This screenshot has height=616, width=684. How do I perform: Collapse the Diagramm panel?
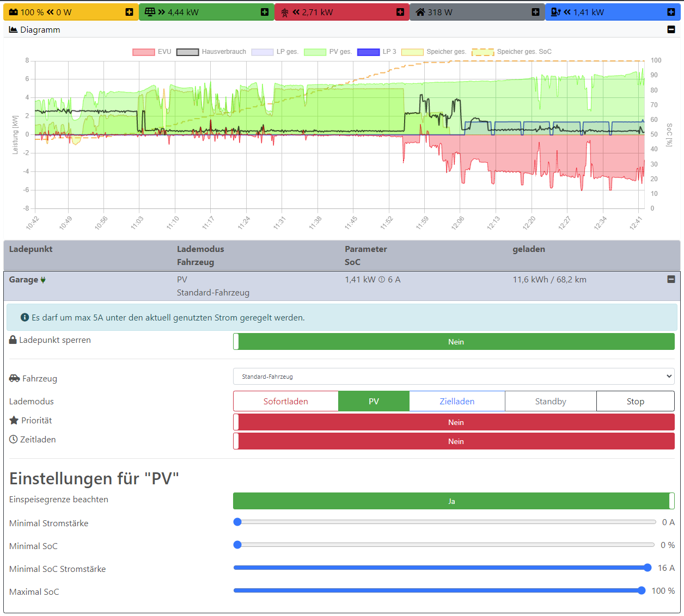(671, 29)
